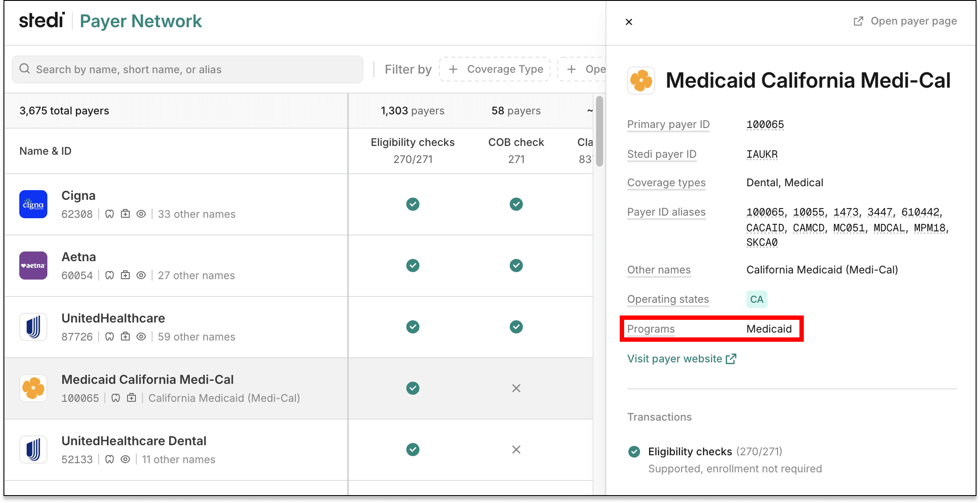Click the MDCAL payer ID alias
The image size is (980, 503).
889,228
